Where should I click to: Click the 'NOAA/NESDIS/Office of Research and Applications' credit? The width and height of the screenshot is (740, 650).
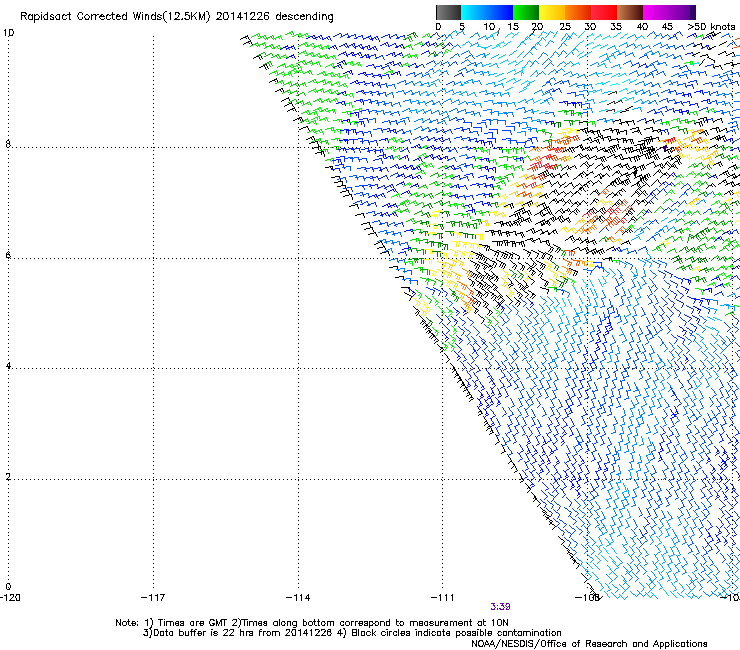(589, 644)
